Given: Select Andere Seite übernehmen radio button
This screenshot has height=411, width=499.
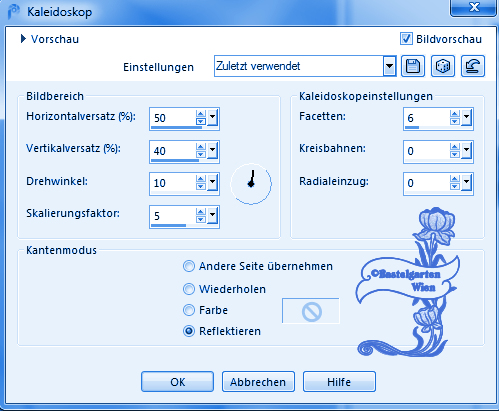Looking at the screenshot, I should pyautogui.click(x=189, y=266).
